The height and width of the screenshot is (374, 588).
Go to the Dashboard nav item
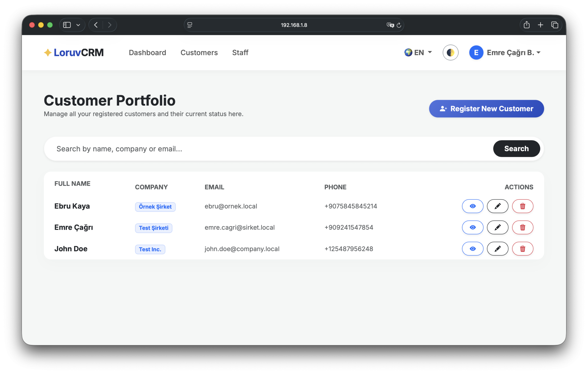[x=147, y=52]
